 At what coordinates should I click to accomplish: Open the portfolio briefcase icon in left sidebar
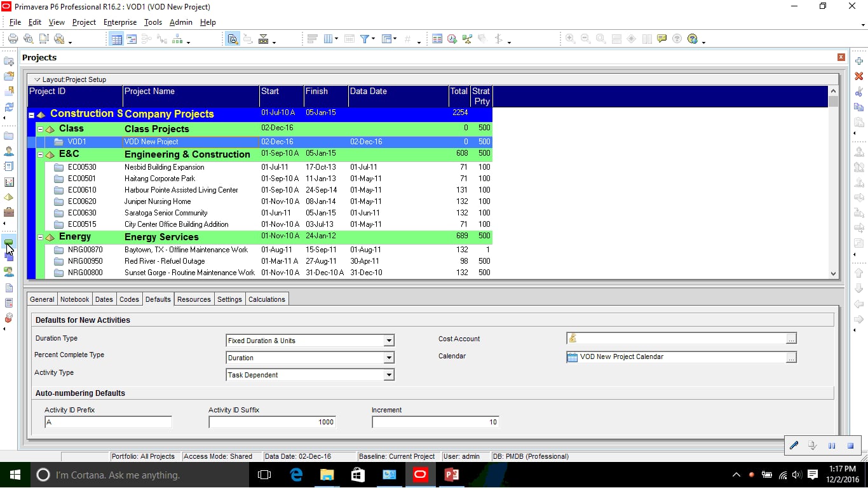(9, 212)
